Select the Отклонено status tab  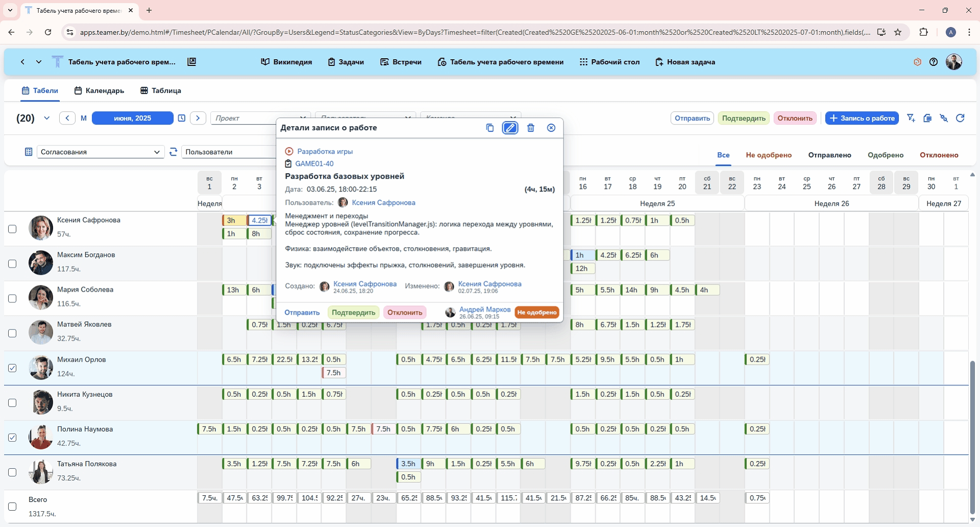tap(939, 155)
